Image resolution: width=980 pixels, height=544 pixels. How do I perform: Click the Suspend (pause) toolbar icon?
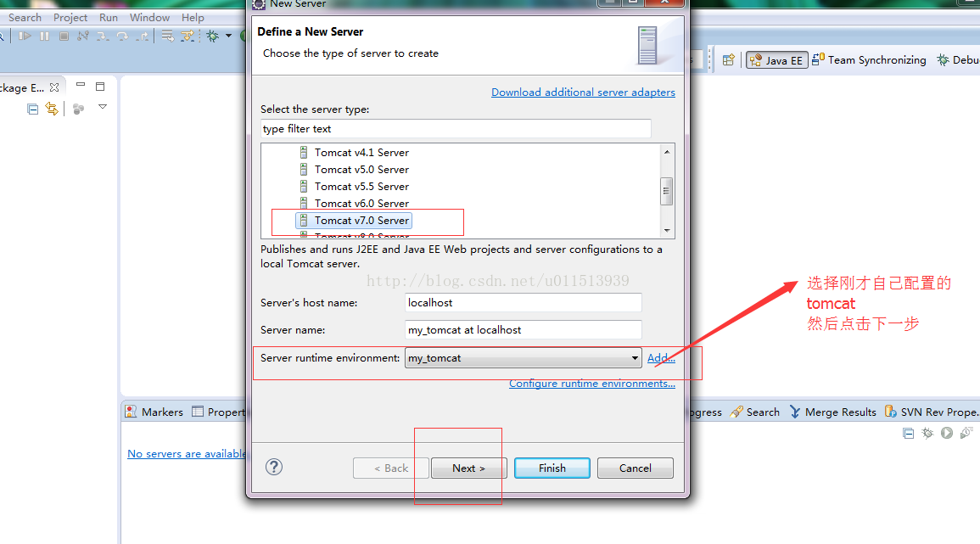[44, 36]
